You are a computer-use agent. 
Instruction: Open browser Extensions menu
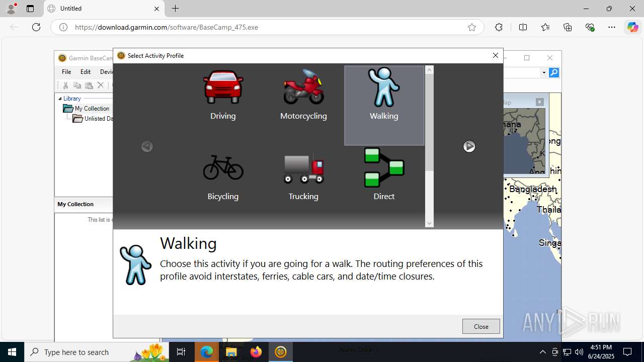tap(499, 27)
